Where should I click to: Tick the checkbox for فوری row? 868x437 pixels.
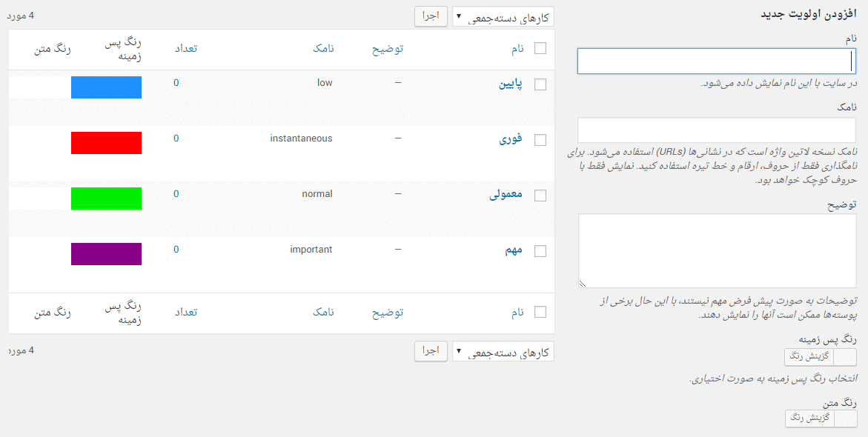pyautogui.click(x=540, y=140)
